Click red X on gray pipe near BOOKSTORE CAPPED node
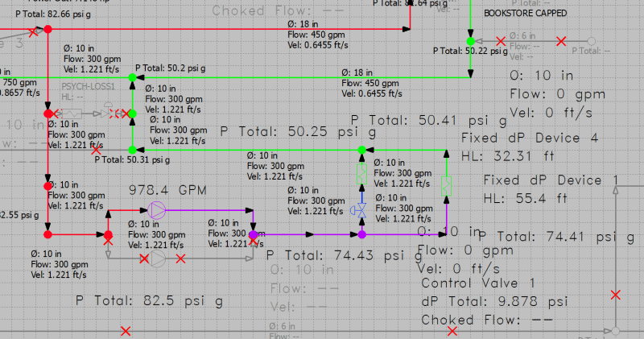644x339 pixels. point(501,41)
